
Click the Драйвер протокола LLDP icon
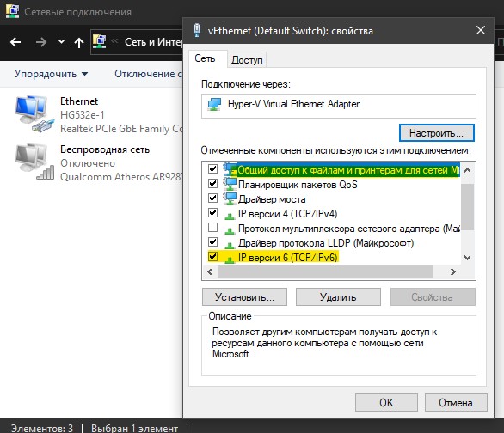coord(229,245)
